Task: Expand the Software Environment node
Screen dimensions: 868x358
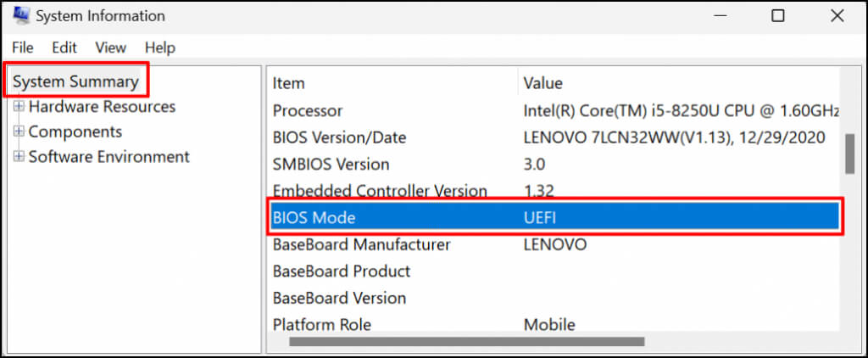Action: pyautogui.click(x=19, y=157)
